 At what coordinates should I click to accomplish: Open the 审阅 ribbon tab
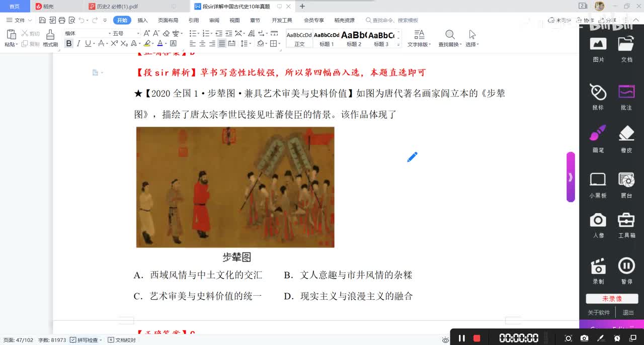(x=214, y=21)
